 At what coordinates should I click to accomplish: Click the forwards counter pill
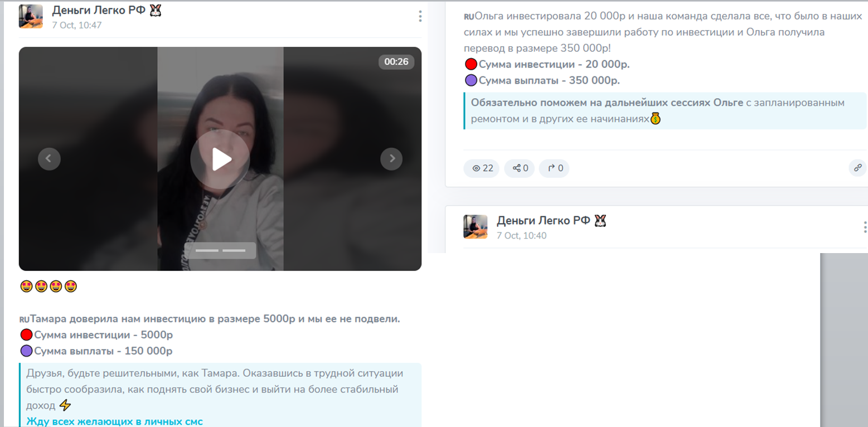(x=554, y=168)
